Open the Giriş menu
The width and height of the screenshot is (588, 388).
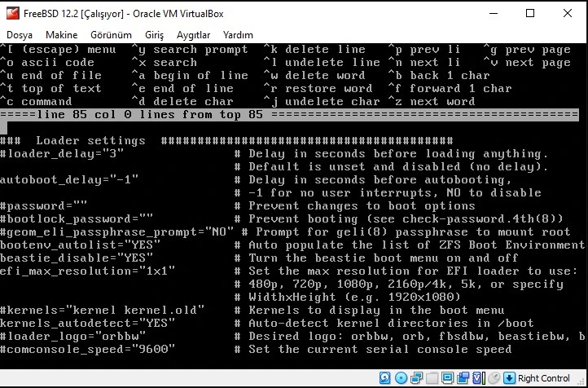(155, 35)
